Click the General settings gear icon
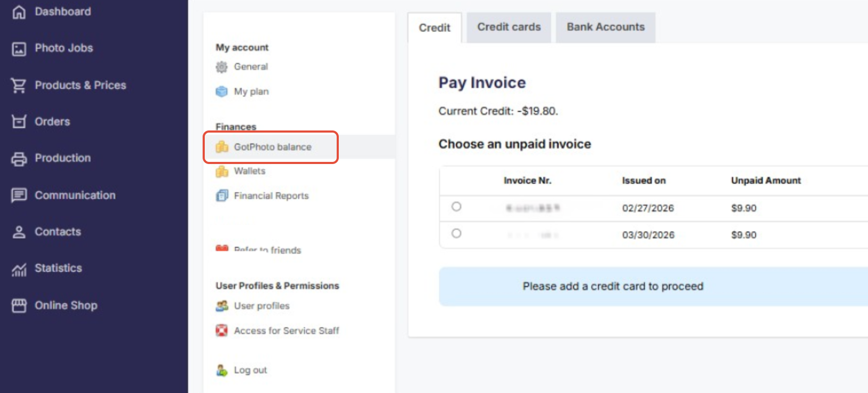Image resolution: width=868 pixels, height=393 pixels. click(222, 67)
